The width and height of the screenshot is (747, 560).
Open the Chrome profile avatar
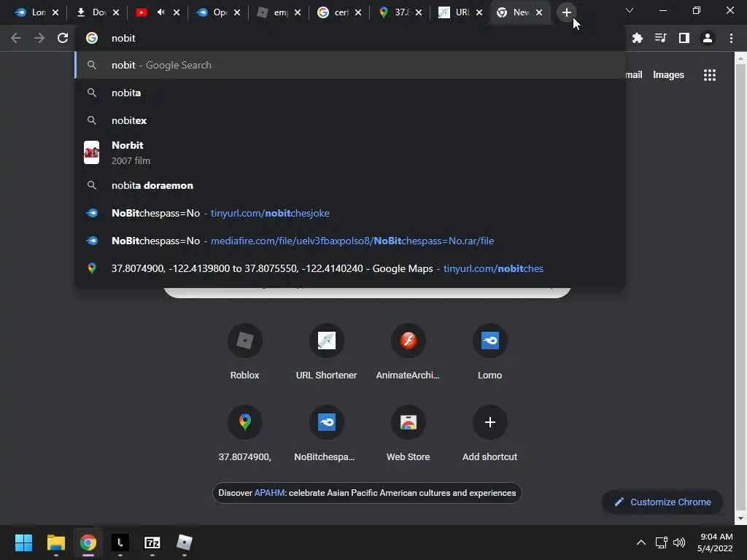(x=708, y=38)
